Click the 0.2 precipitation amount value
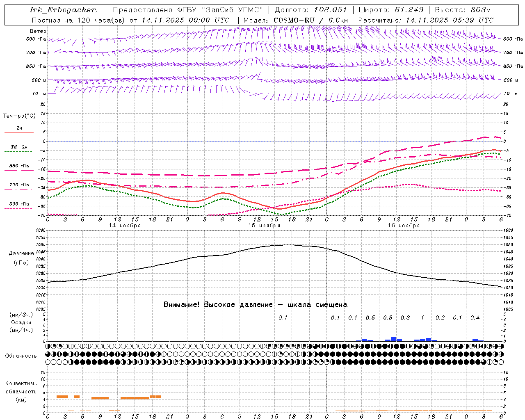The width and height of the screenshot is (525, 420). click(440, 318)
